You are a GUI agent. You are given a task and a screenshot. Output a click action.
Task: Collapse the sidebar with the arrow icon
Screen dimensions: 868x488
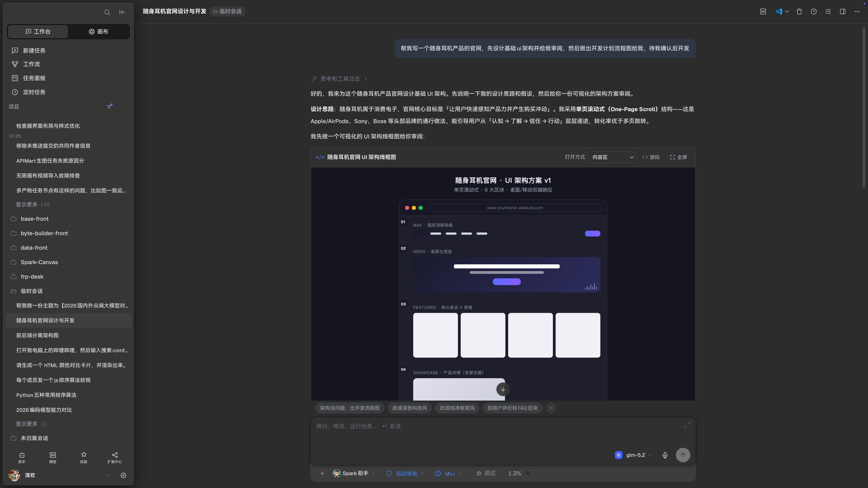(x=122, y=12)
